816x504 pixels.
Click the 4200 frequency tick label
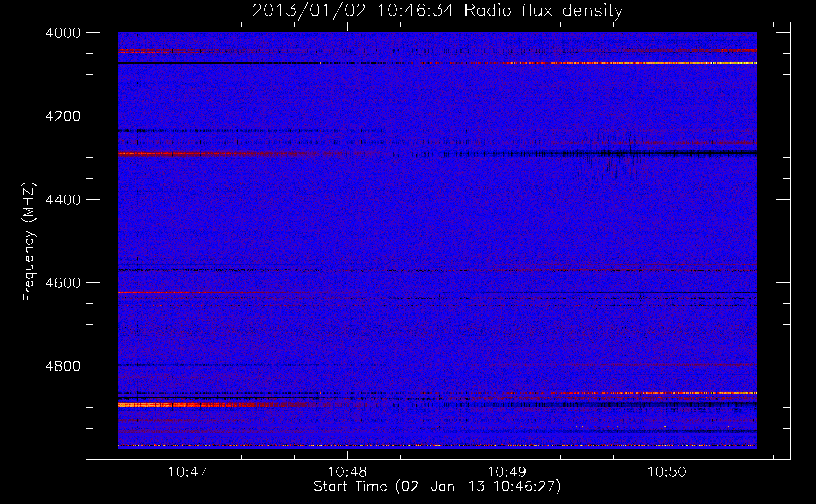pyautogui.click(x=63, y=116)
